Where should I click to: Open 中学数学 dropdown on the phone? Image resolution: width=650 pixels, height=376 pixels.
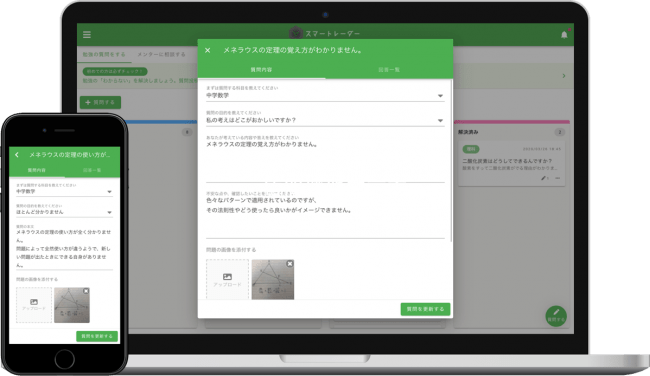click(x=64, y=192)
